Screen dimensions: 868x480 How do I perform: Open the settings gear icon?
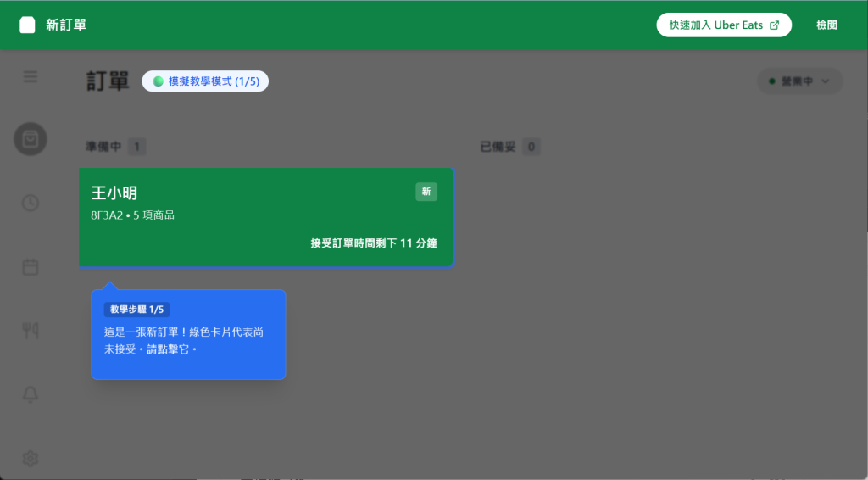31,459
